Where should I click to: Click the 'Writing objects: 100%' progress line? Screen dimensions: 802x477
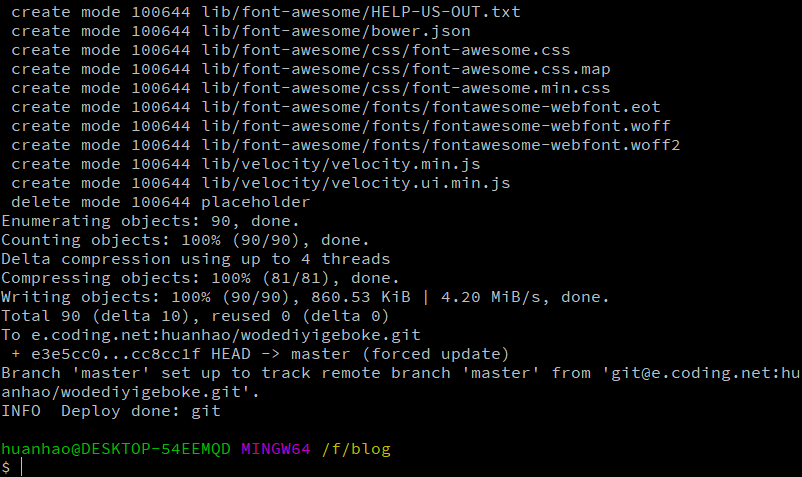coord(305,298)
